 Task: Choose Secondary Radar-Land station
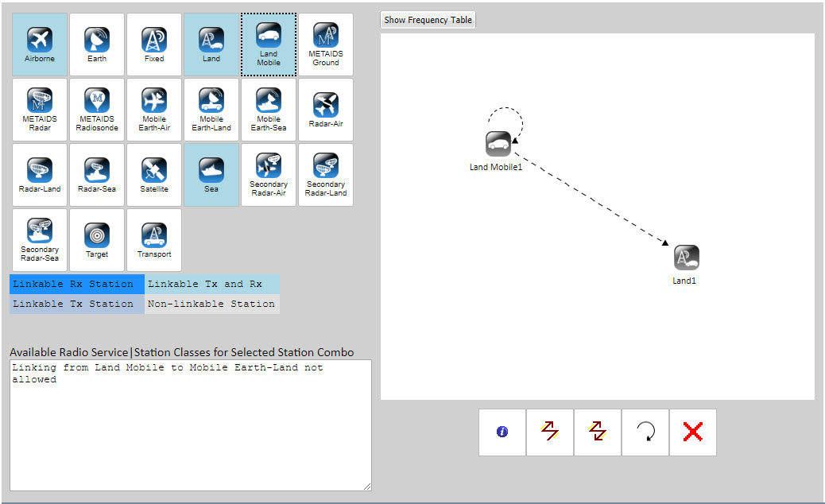(x=326, y=175)
